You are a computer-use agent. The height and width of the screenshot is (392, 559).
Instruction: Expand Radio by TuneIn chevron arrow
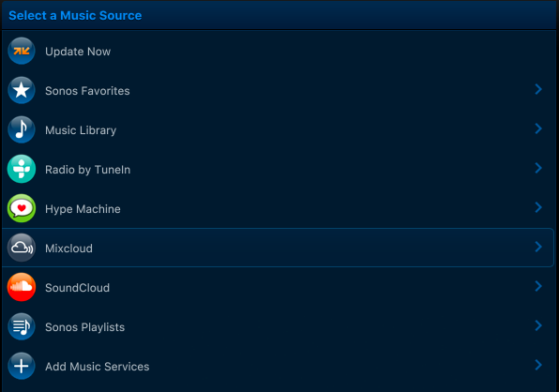click(x=538, y=168)
